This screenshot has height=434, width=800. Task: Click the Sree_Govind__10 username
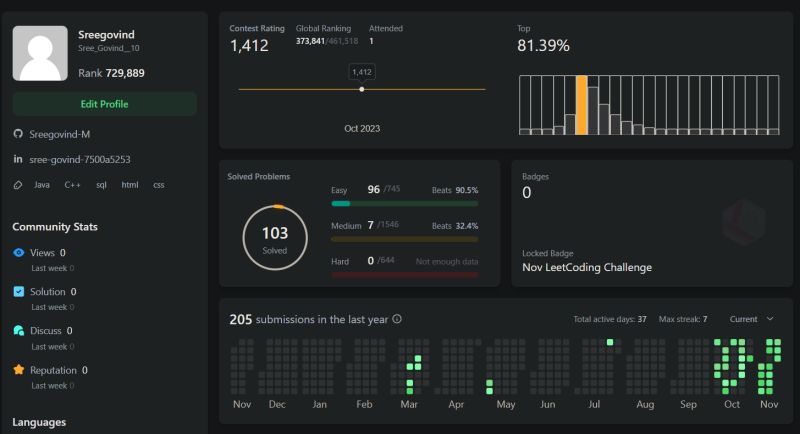tap(109, 48)
